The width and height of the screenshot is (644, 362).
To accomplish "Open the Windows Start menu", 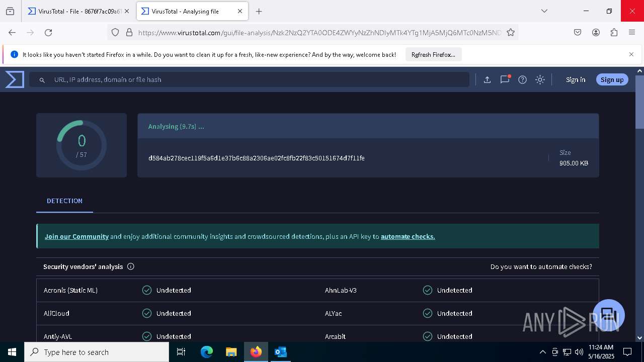I will (12, 352).
